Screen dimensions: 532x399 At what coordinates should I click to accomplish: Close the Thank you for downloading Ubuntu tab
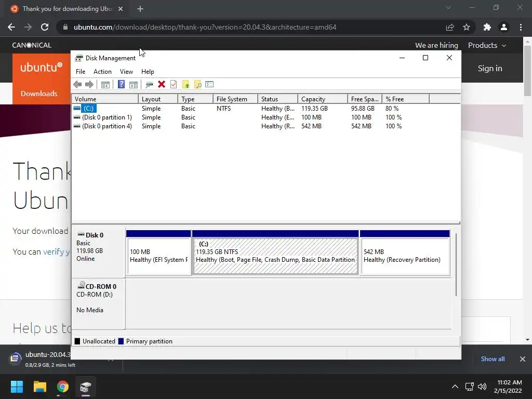coord(121,9)
